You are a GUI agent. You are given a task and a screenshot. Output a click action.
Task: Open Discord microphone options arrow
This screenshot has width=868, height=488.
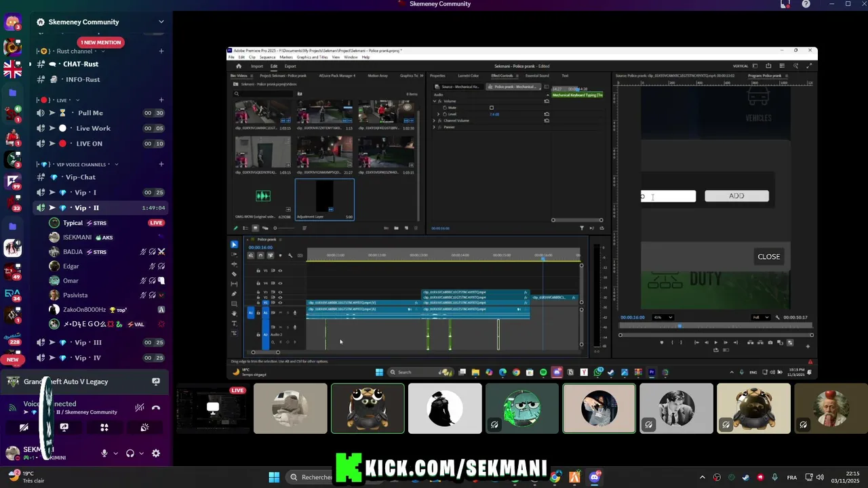[116, 453]
